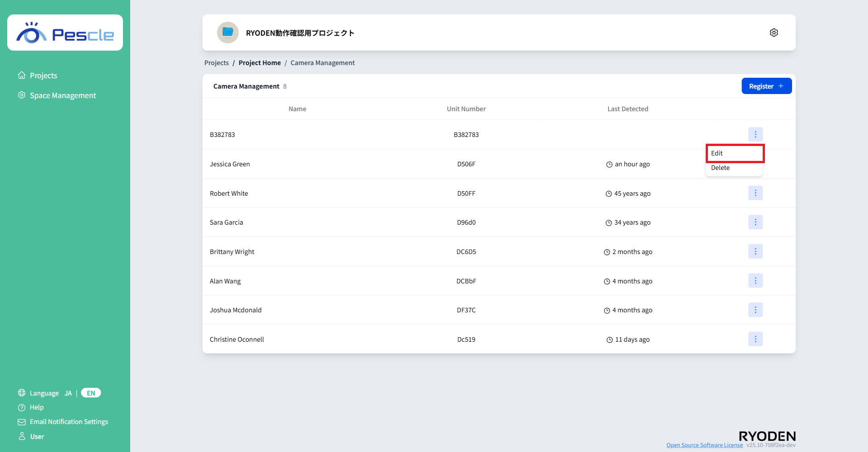
Task: Navigate to Project Home breadcrumb
Action: 259,63
